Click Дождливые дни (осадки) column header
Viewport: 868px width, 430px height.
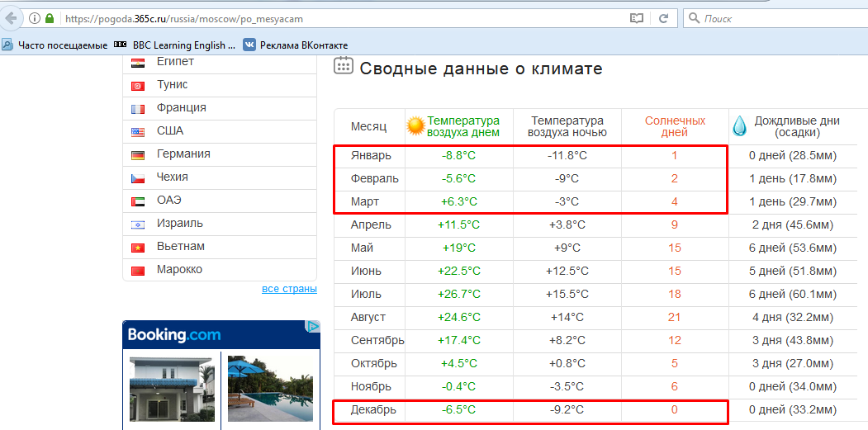[797, 127]
